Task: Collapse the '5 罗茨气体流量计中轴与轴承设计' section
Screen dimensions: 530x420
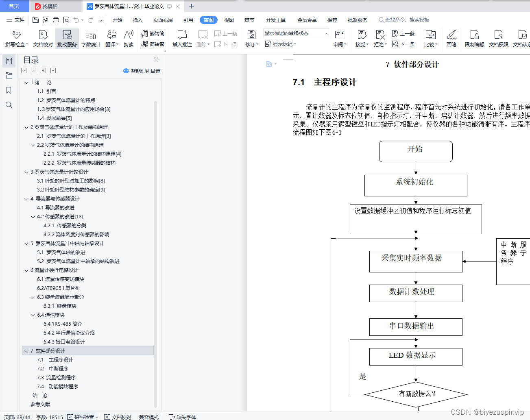Action: click(x=26, y=244)
